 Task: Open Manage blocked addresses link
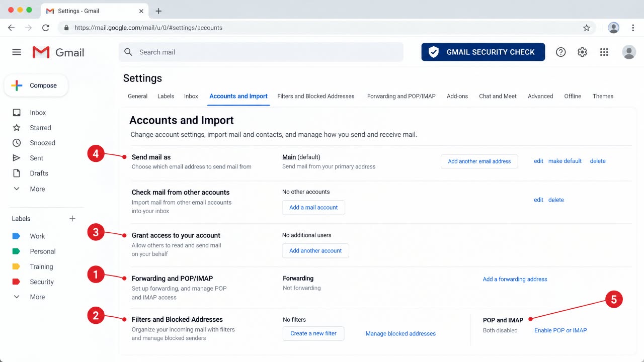point(400,333)
